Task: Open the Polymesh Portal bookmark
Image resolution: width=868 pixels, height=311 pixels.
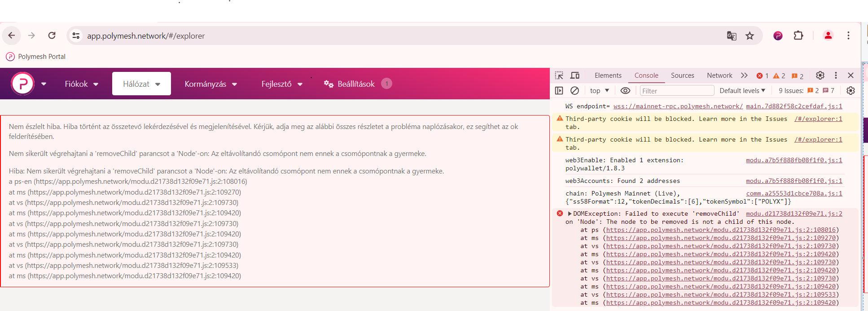Action: 36,57
